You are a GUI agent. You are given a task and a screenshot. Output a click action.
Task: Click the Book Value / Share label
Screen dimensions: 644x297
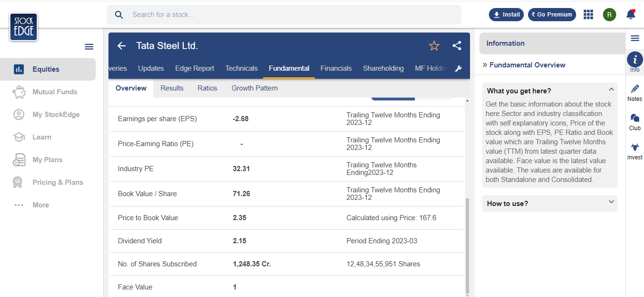pyautogui.click(x=147, y=194)
